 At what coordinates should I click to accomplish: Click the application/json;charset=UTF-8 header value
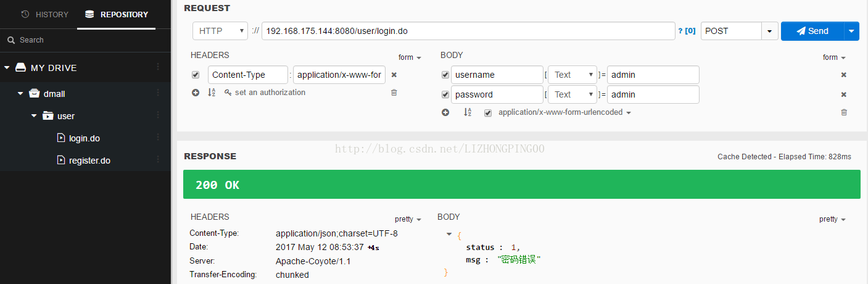[337, 233]
